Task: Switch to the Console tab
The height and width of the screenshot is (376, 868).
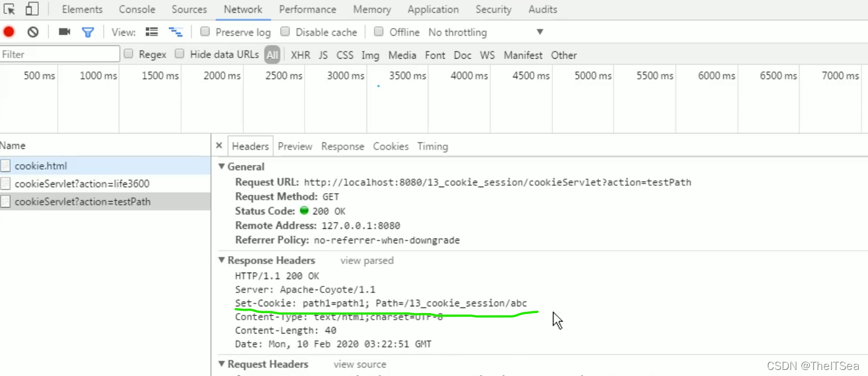Action: coord(137,9)
